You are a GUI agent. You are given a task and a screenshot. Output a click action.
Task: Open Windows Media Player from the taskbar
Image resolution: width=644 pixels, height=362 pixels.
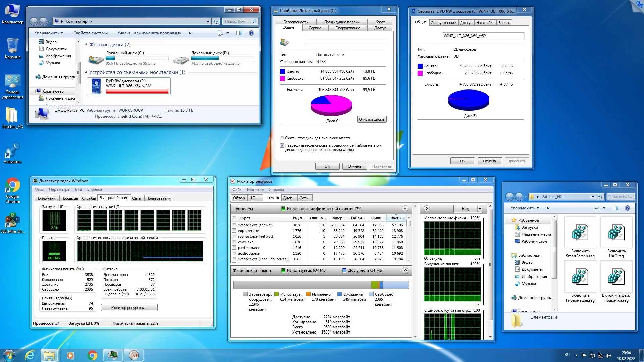pyautogui.click(x=70, y=355)
